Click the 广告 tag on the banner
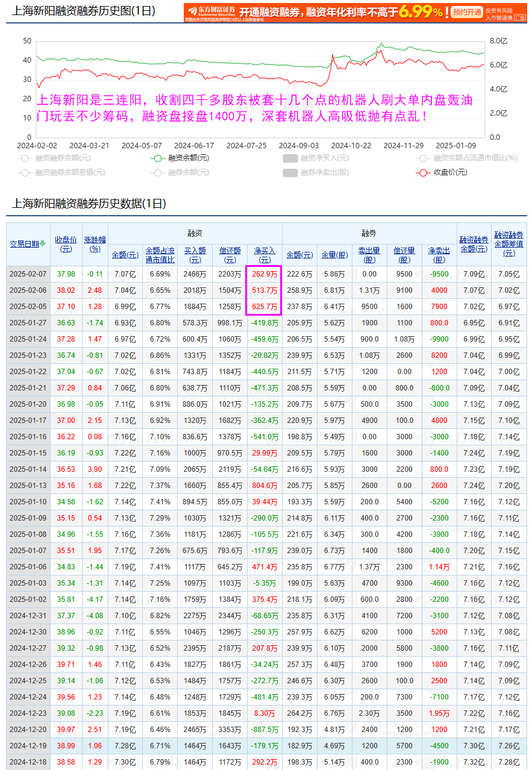 (521, 18)
